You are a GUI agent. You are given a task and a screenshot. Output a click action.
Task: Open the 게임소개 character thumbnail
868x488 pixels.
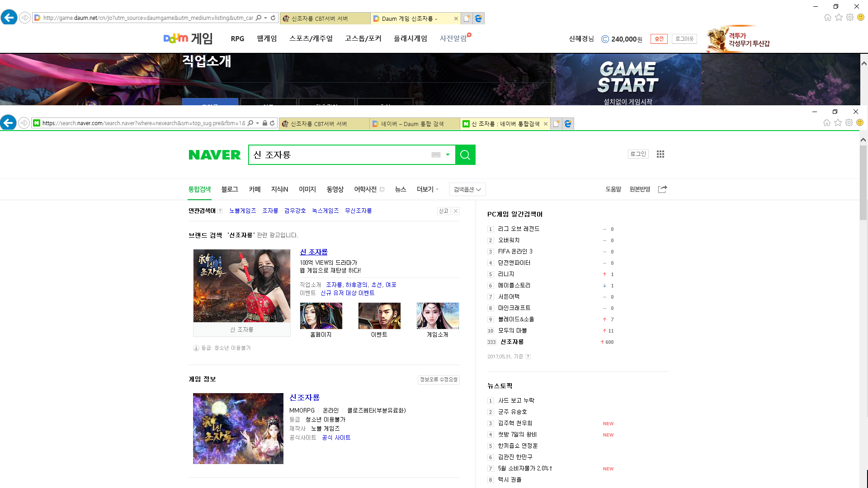tap(438, 316)
